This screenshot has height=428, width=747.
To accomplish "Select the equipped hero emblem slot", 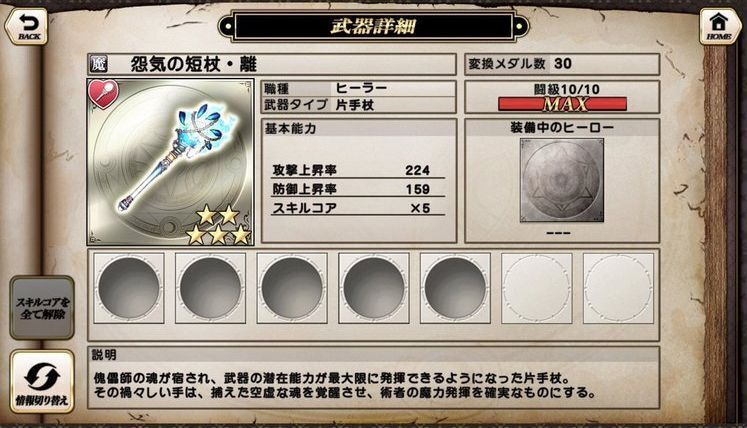I will coord(562,180).
